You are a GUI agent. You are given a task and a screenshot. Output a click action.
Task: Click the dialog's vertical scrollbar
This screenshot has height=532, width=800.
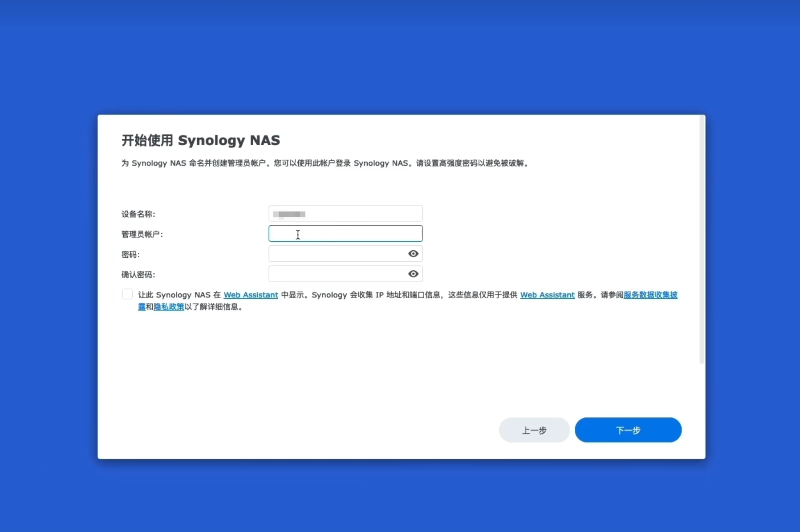coord(702,240)
